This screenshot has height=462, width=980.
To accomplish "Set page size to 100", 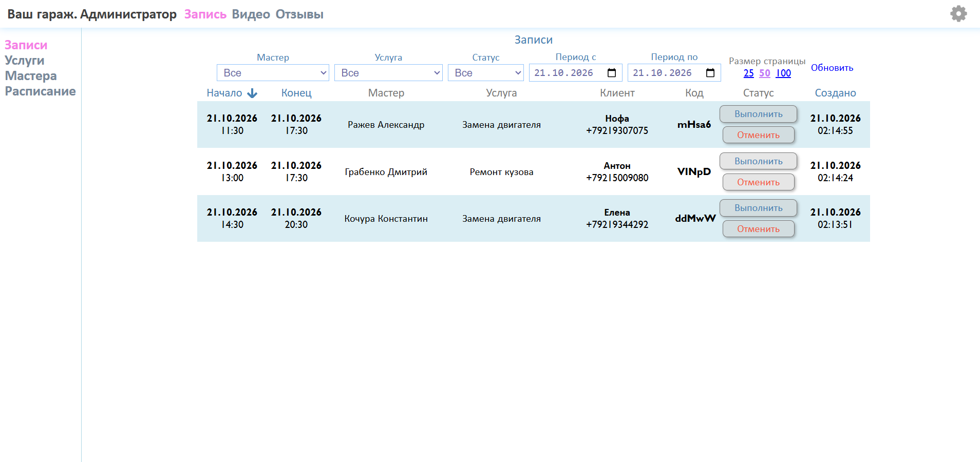I will (x=783, y=73).
